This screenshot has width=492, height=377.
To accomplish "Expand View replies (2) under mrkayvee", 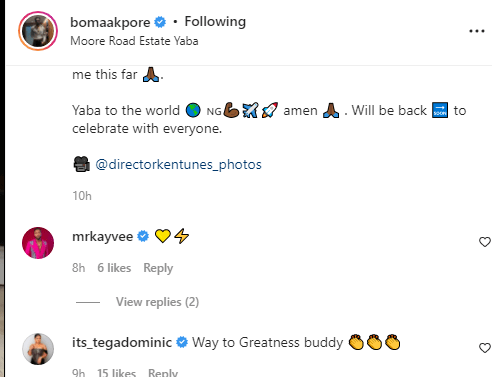I will coord(157,302).
